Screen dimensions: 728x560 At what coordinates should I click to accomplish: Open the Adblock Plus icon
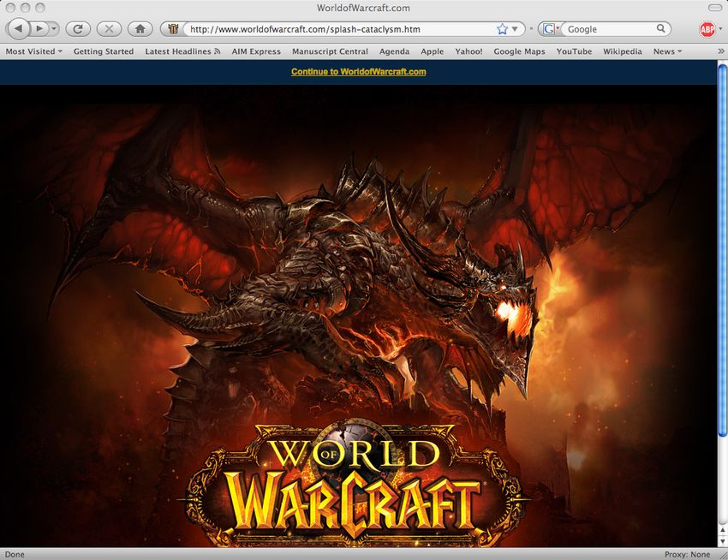[x=707, y=29]
